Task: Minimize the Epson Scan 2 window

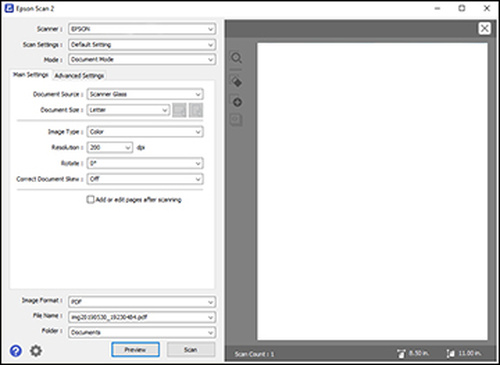Action: point(437,8)
